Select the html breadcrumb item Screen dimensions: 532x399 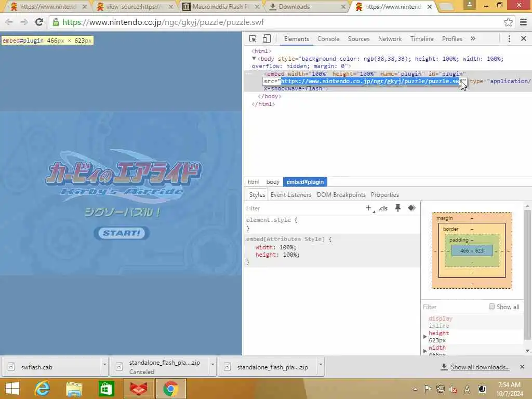[x=253, y=182]
